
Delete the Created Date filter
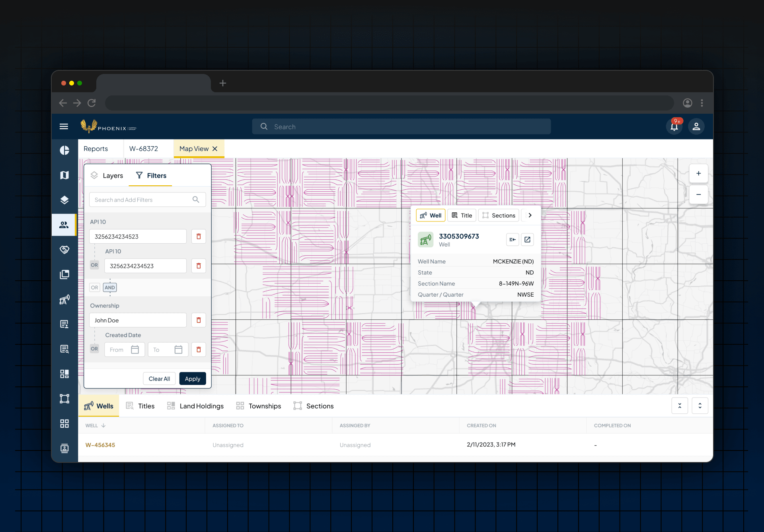coord(199,349)
